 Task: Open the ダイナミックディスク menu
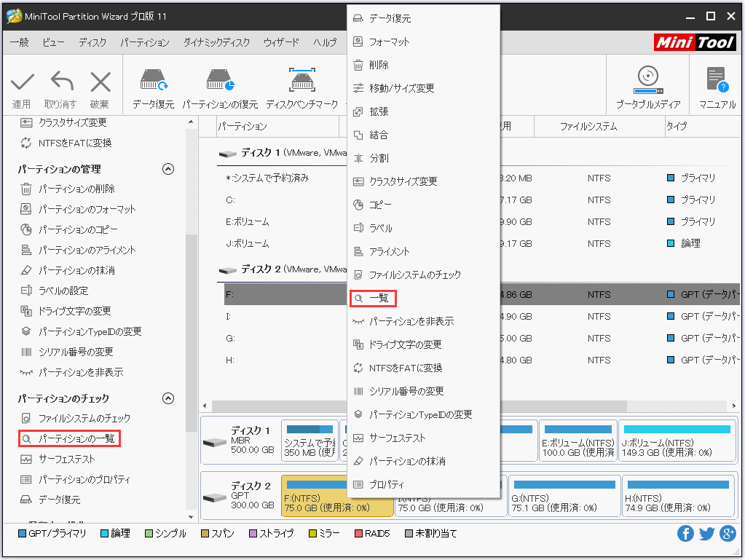click(216, 43)
